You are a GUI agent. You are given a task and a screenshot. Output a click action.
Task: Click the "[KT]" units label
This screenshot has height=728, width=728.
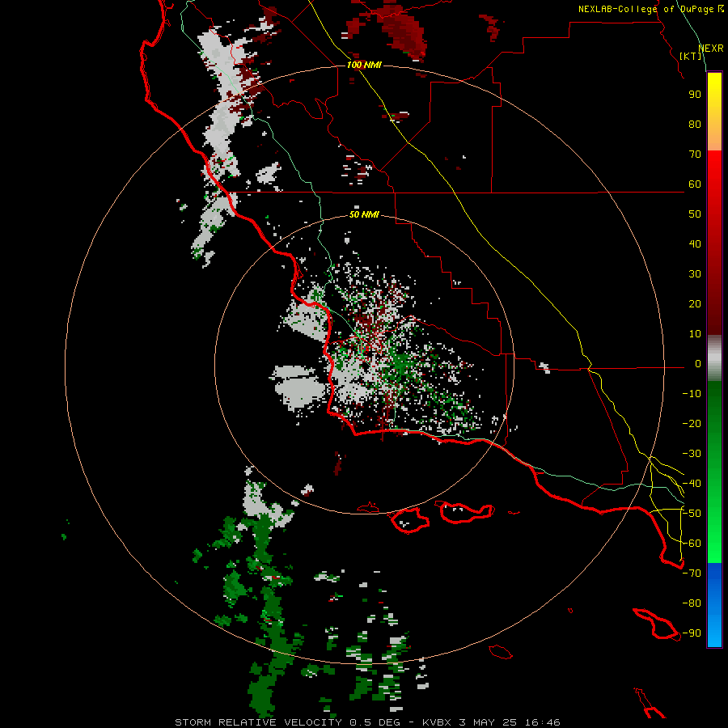coord(691,56)
